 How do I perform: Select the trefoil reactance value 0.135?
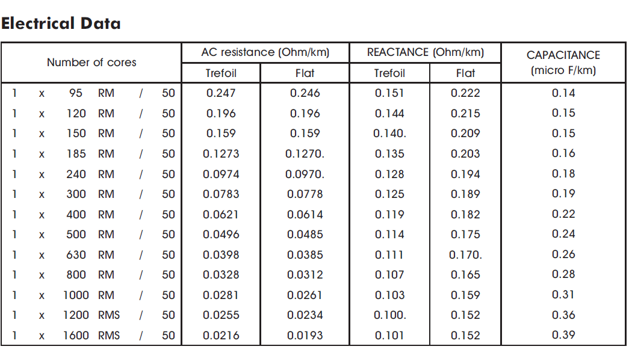click(389, 154)
